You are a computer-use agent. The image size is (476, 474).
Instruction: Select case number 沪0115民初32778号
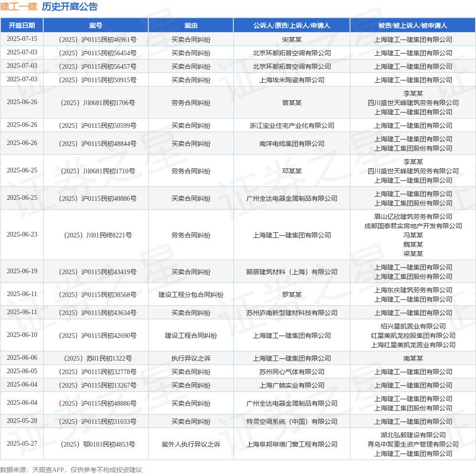98,372
